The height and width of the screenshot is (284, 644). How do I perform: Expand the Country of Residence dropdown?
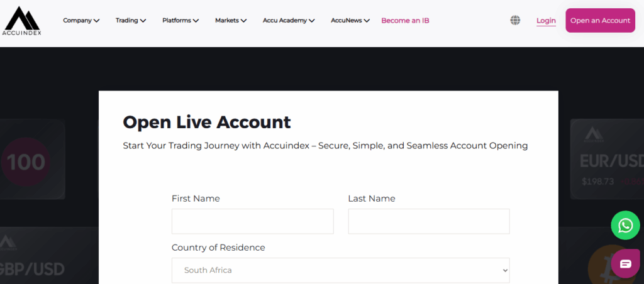[x=340, y=270]
